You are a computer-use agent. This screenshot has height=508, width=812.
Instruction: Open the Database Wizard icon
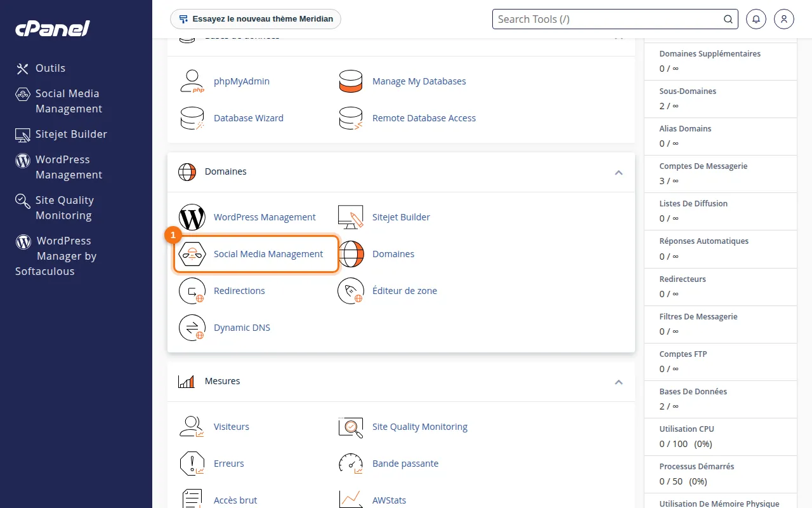[192, 118]
